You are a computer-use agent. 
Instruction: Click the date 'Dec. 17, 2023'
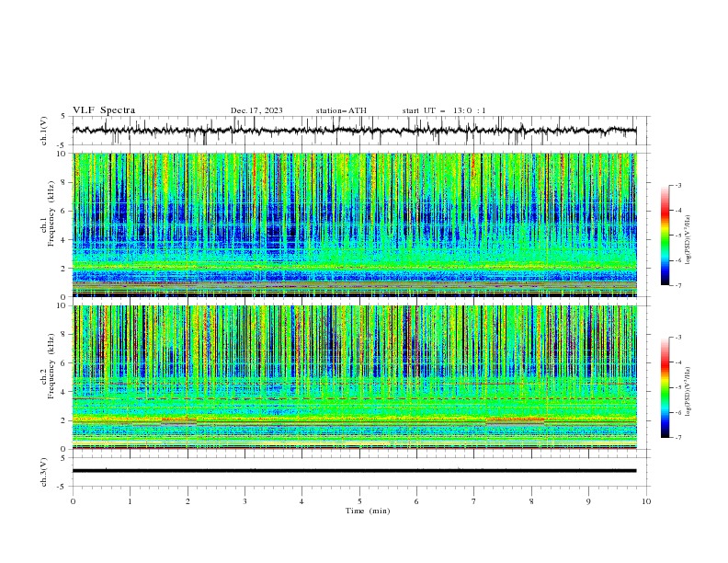coord(256,110)
